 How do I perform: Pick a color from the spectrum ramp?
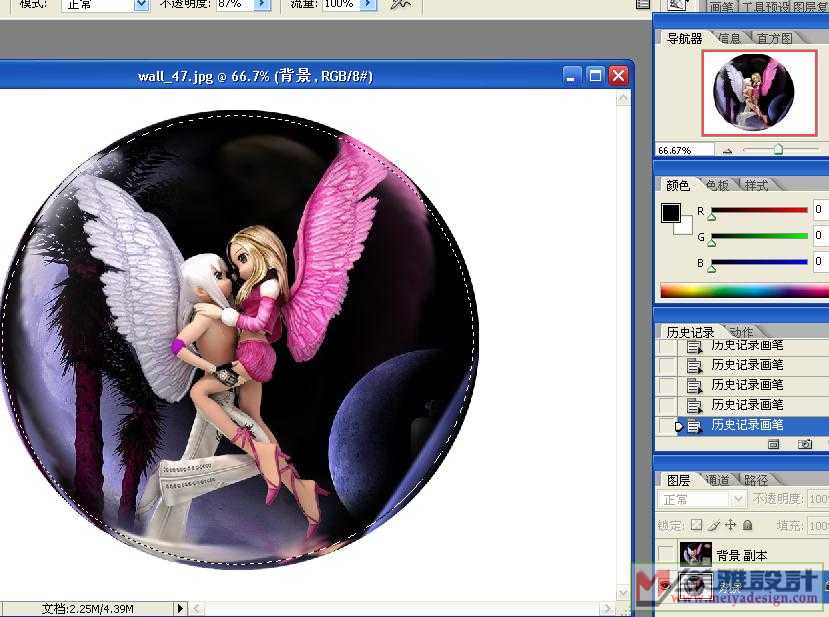pos(744,290)
